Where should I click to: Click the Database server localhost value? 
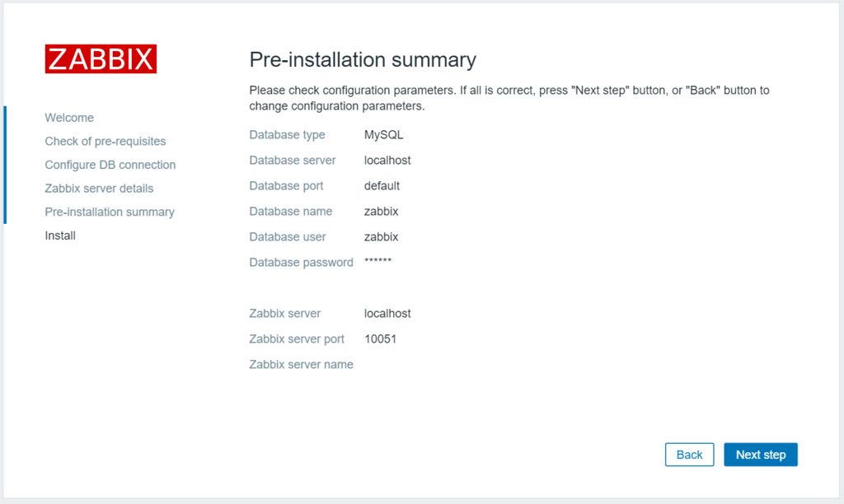coord(387,161)
